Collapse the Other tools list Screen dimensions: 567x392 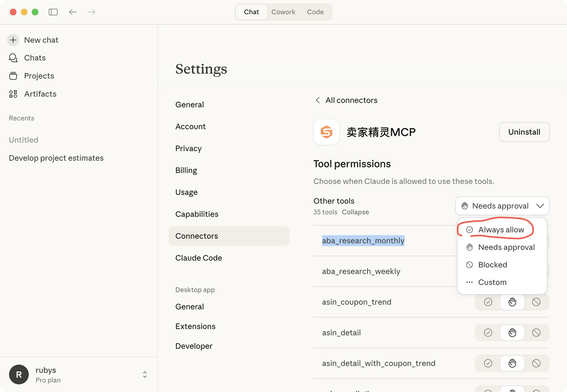pyautogui.click(x=355, y=212)
